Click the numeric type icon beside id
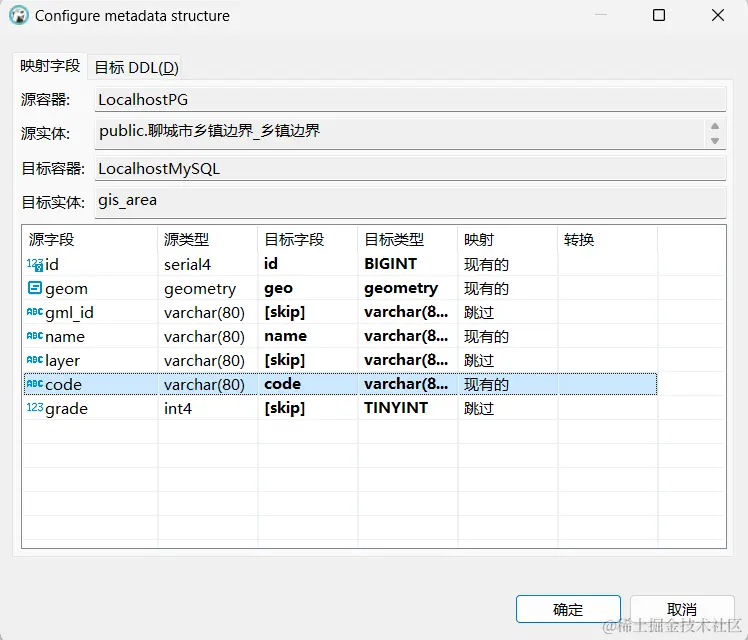The height and width of the screenshot is (640, 748). (35, 265)
